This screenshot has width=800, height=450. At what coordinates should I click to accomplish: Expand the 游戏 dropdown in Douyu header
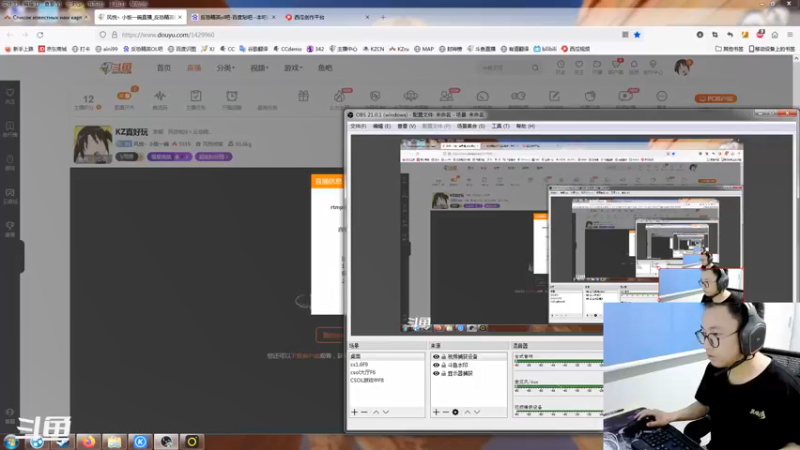[x=293, y=68]
